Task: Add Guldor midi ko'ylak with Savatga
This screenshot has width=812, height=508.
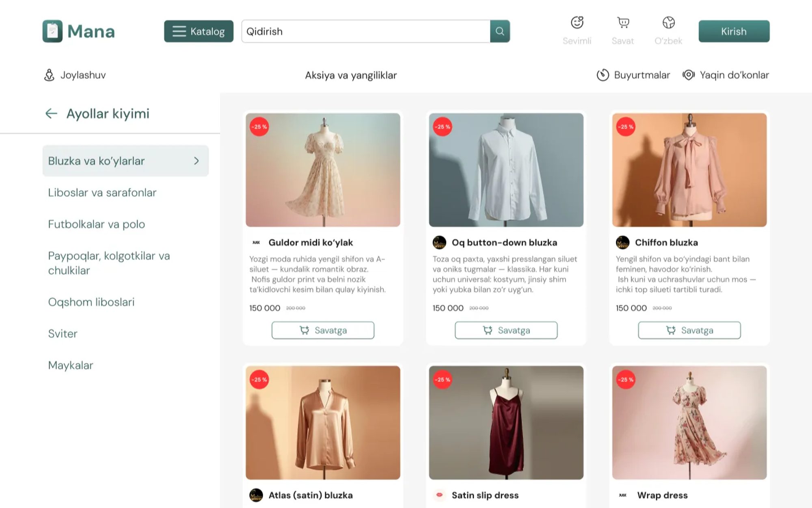Action: click(x=323, y=330)
